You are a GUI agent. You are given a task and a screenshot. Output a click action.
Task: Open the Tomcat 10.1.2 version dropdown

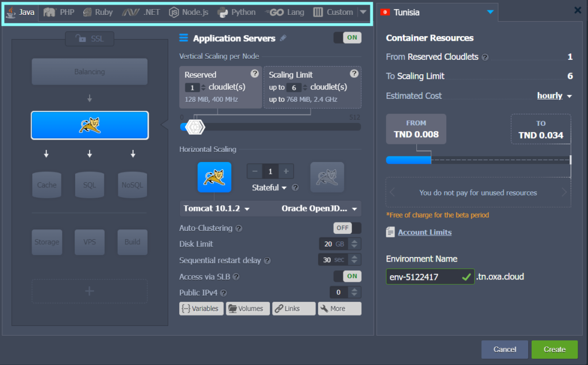point(216,209)
